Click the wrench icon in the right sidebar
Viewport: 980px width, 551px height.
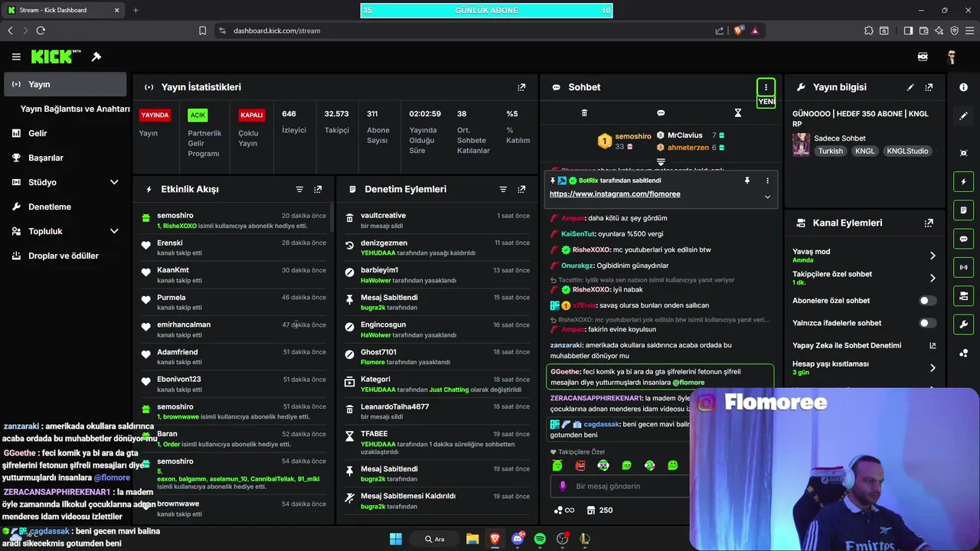[x=963, y=324]
